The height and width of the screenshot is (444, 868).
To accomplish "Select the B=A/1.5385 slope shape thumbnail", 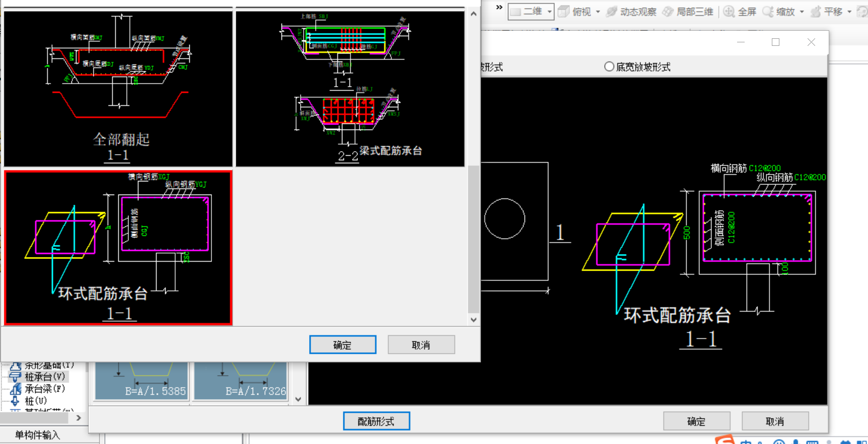I will click(141, 382).
